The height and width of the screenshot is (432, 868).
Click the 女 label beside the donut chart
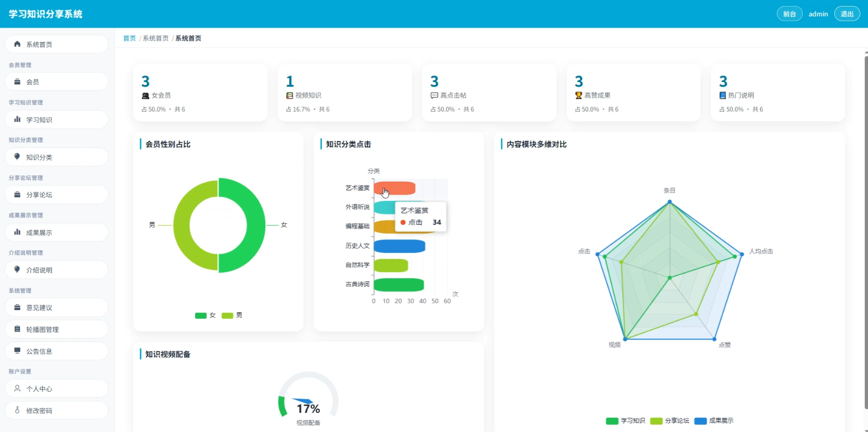coord(284,225)
